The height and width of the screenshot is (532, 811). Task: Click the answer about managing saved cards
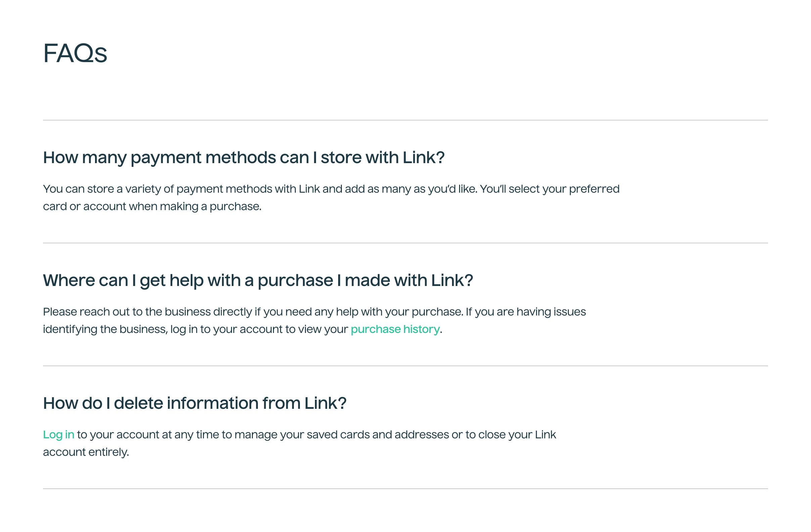[x=299, y=443]
